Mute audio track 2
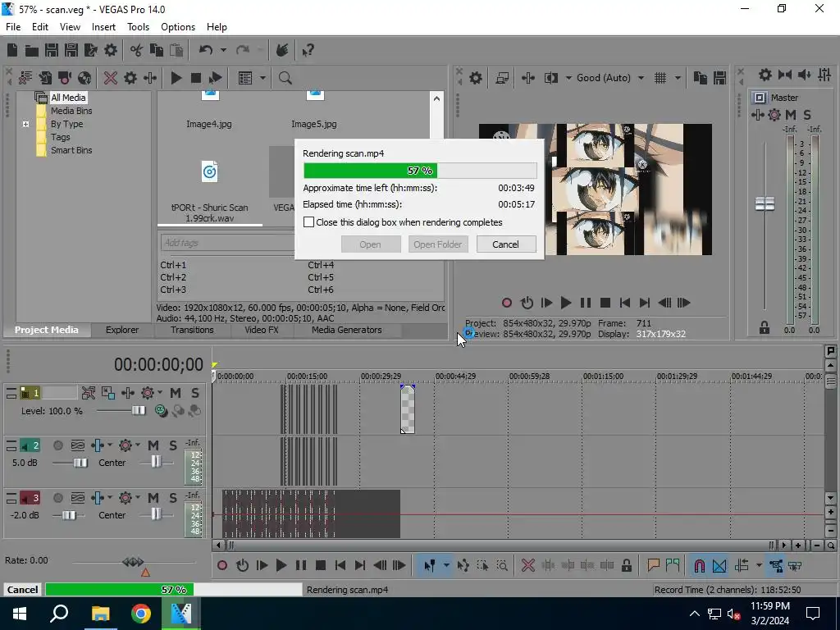The height and width of the screenshot is (630, 840). [x=153, y=445]
